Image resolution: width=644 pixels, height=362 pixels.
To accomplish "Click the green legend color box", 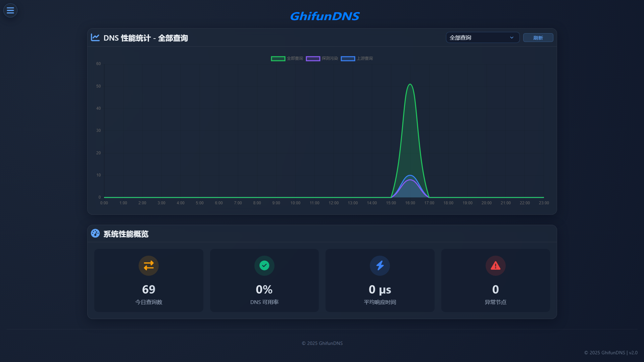I will (x=278, y=59).
